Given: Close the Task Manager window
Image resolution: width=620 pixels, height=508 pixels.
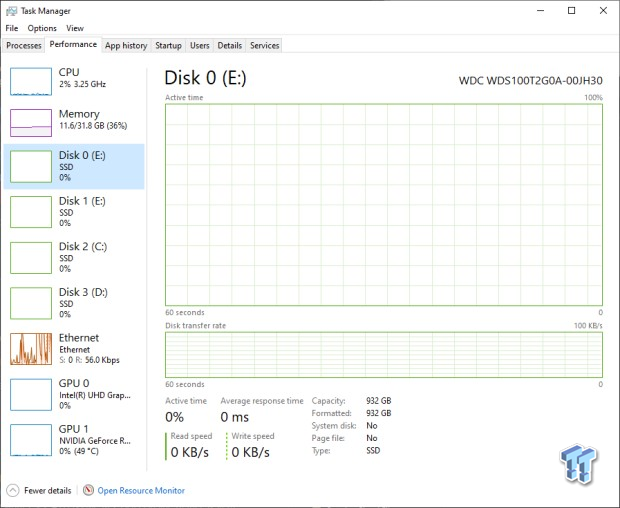Looking at the screenshot, I should pos(603,11).
